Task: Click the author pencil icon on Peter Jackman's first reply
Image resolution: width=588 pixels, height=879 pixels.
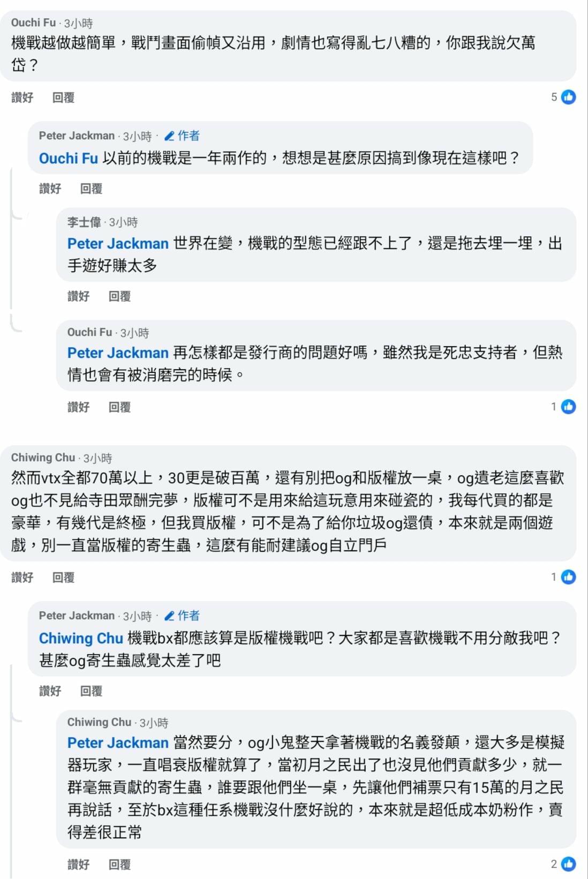Action: (169, 136)
